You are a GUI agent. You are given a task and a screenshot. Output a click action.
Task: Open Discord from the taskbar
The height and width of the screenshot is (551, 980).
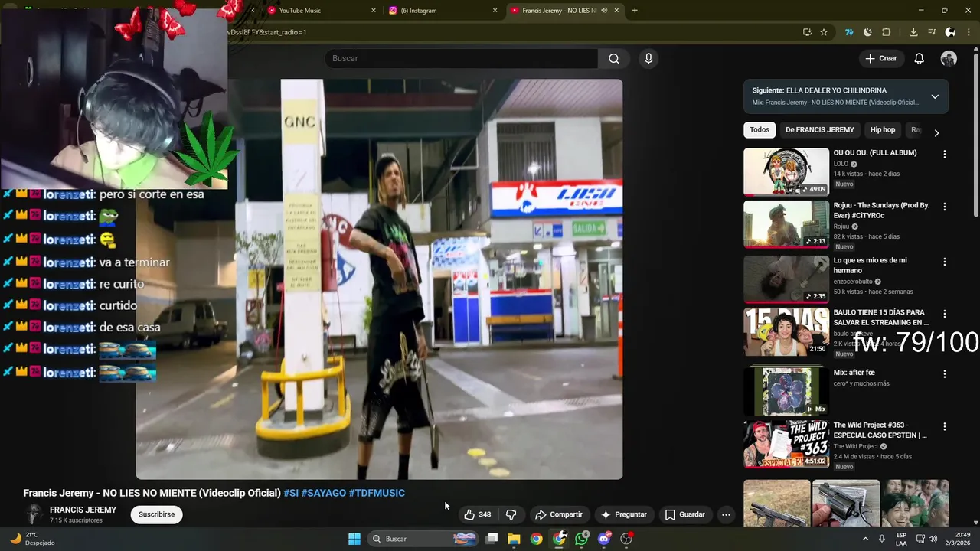pos(604,539)
